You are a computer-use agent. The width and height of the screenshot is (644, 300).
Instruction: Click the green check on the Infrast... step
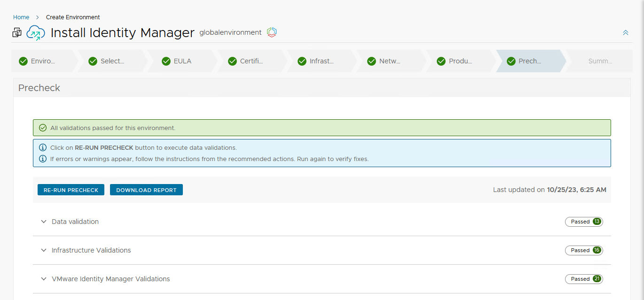[x=302, y=61]
